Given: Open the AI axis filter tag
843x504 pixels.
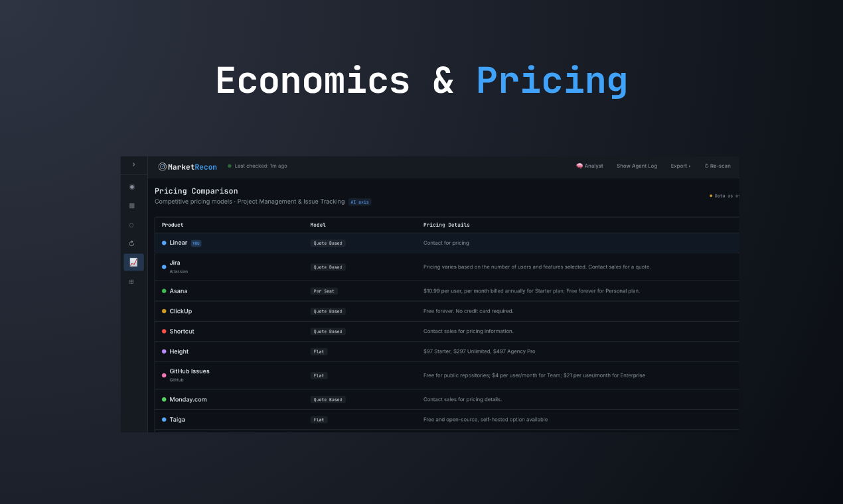Looking at the screenshot, I should click(x=360, y=202).
